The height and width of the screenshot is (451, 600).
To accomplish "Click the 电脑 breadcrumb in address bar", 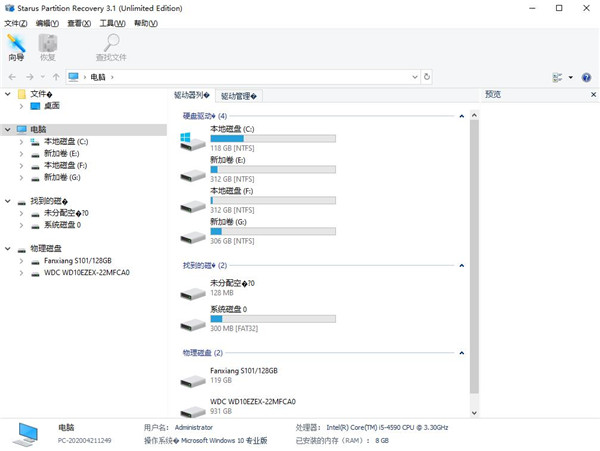I will coord(98,77).
